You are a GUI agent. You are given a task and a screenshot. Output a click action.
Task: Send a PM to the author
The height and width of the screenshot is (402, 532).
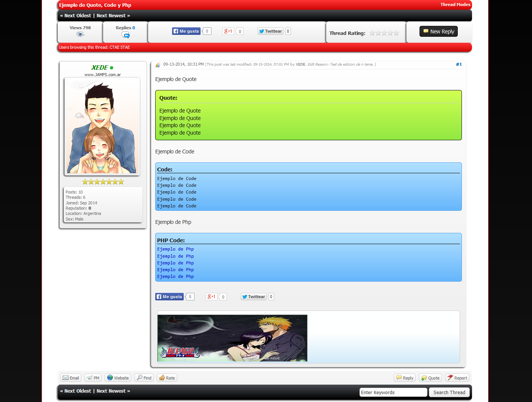pyautogui.click(x=93, y=378)
